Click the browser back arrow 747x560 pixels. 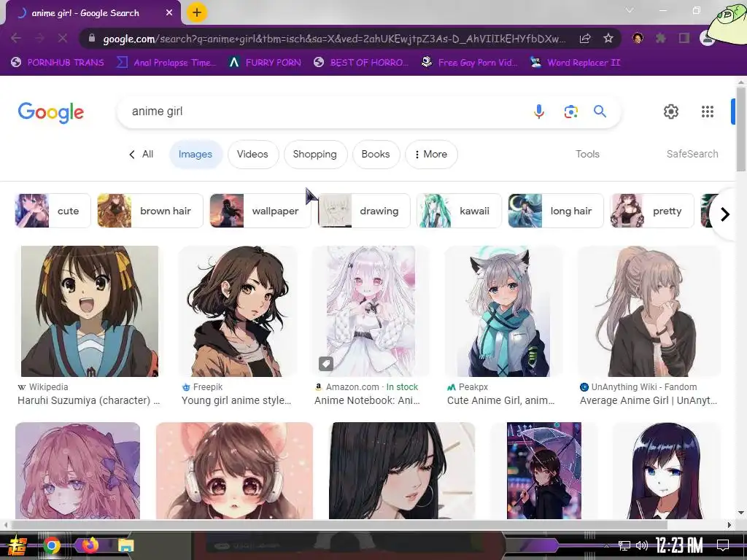coord(16,38)
